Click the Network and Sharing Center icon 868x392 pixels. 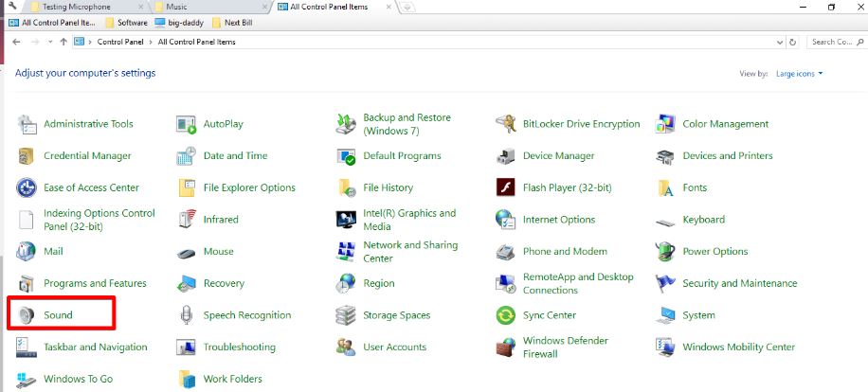click(346, 252)
